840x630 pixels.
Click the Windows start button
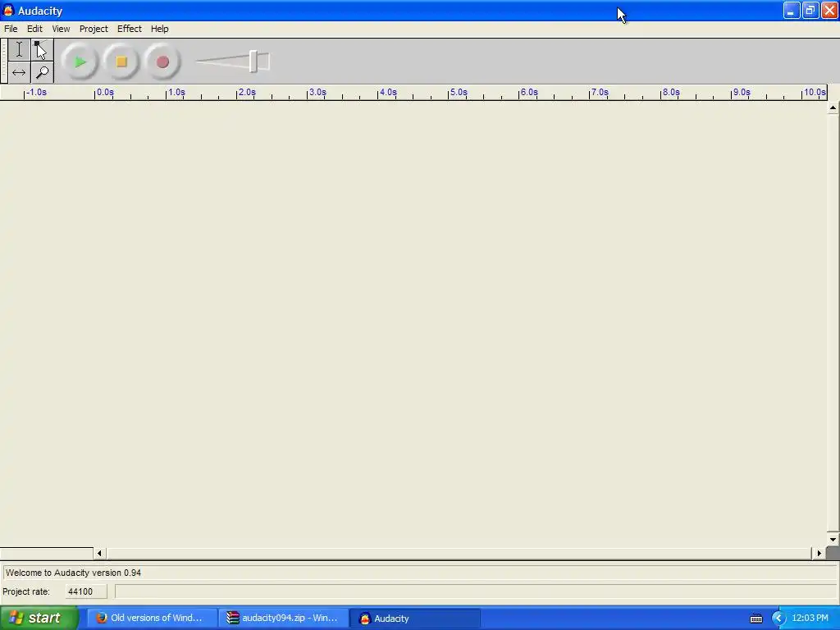tap(39, 619)
